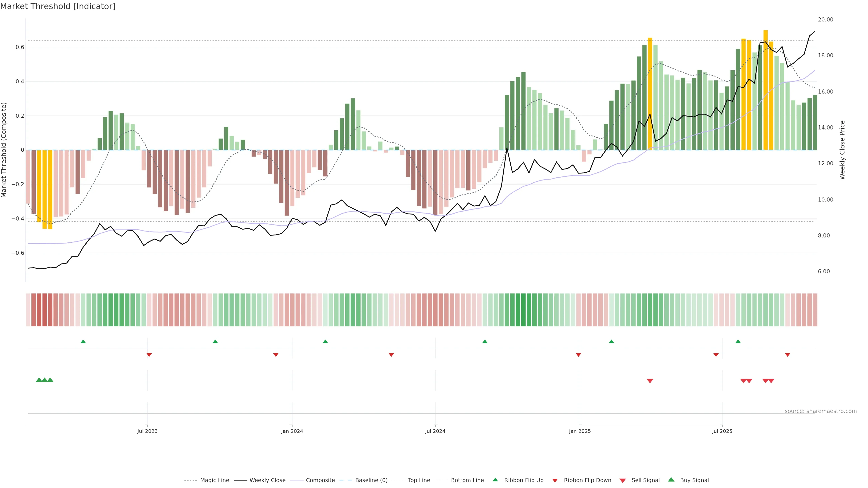Click the Top Line legend label

pos(419,480)
